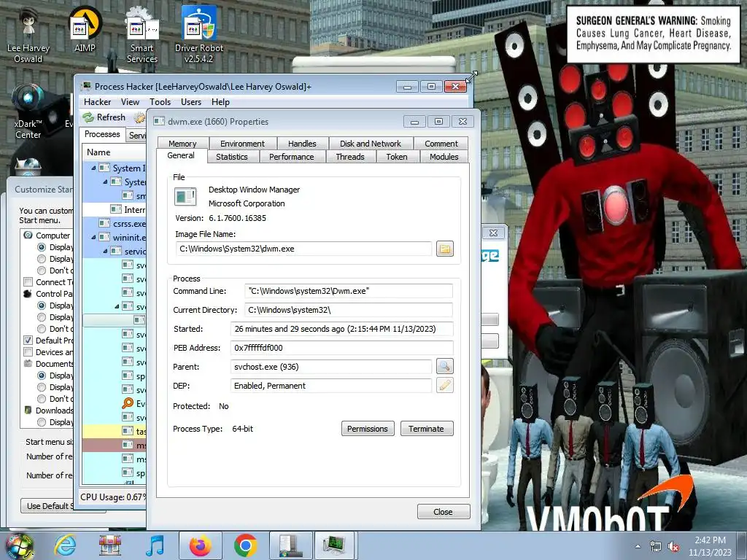747x560 pixels.
Task: Click the server tower taskbar button
Action: coord(290,545)
